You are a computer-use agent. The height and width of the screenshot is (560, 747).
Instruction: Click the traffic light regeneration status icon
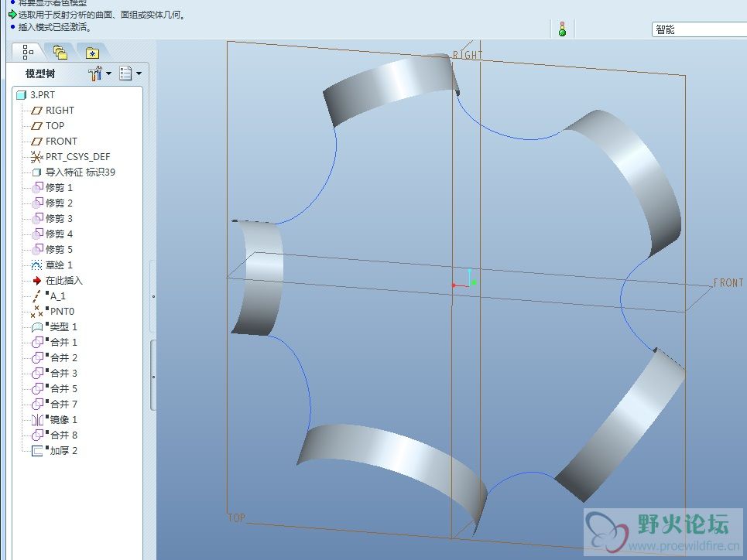tap(562, 29)
